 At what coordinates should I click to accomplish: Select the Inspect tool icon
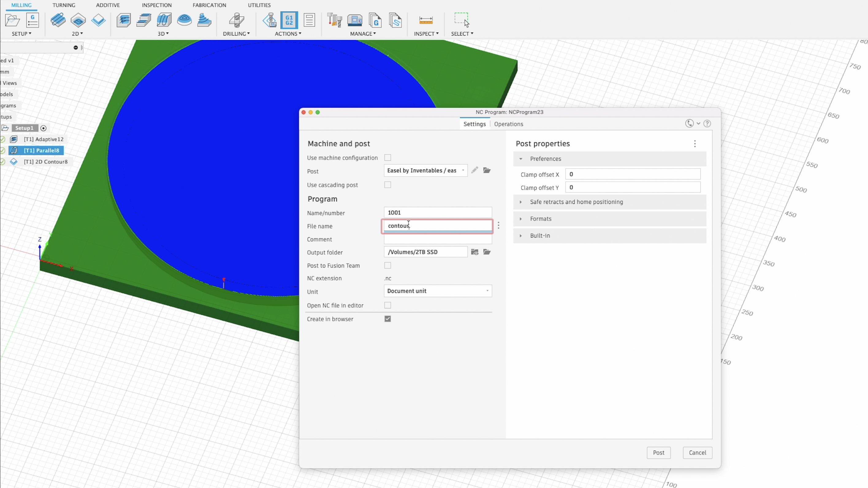426,20
